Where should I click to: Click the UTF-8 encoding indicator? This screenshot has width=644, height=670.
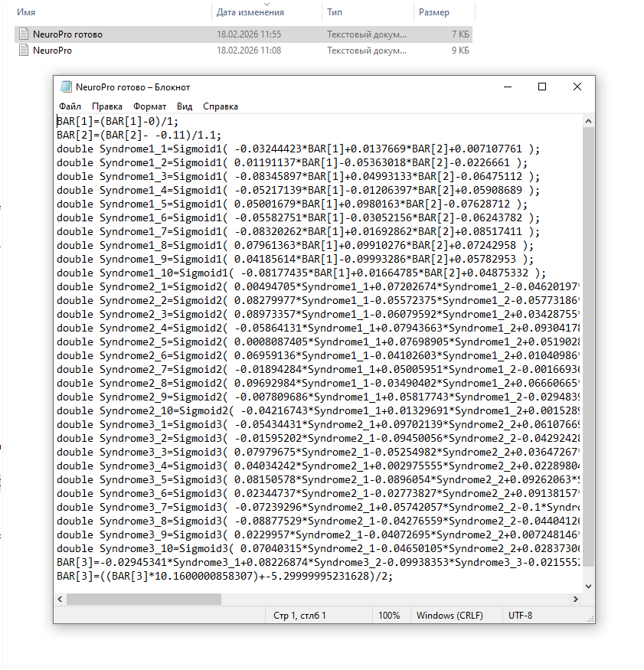click(x=520, y=615)
